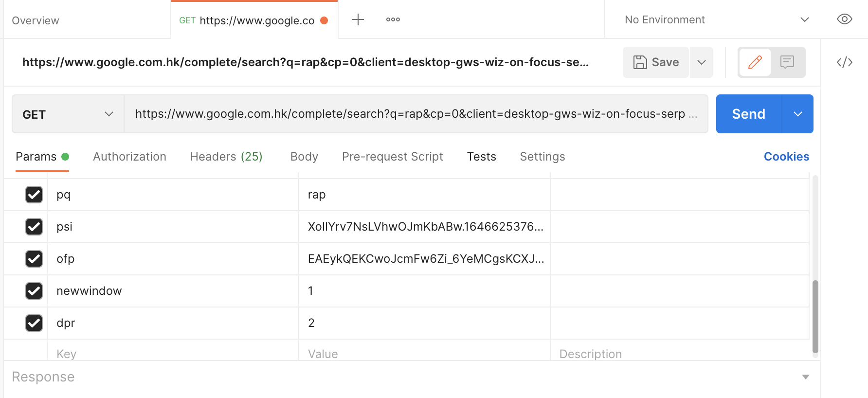Click the params table vertical scrollbar
The height and width of the screenshot is (398, 868).
pyautogui.click(x=815, y=316)
